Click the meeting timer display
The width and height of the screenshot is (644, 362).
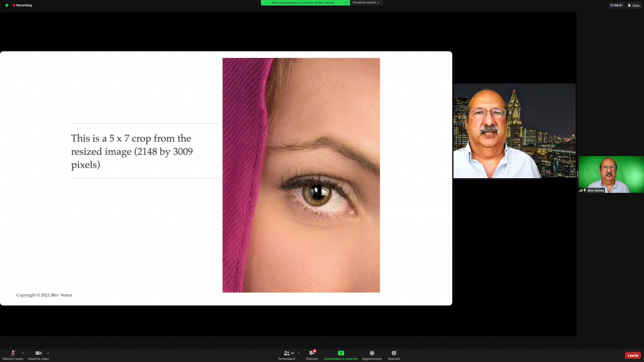[616, 5]
